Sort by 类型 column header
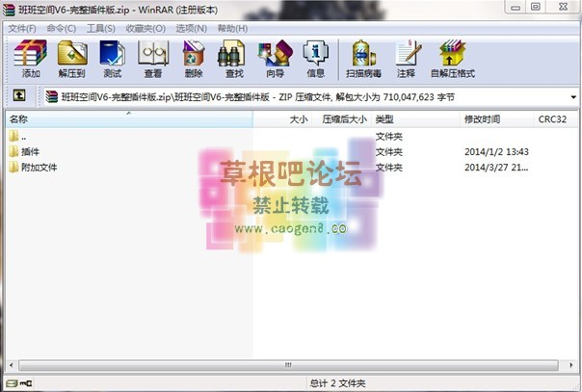The width and height of the screenshot is (582, 392). click(x=415, y=119)
